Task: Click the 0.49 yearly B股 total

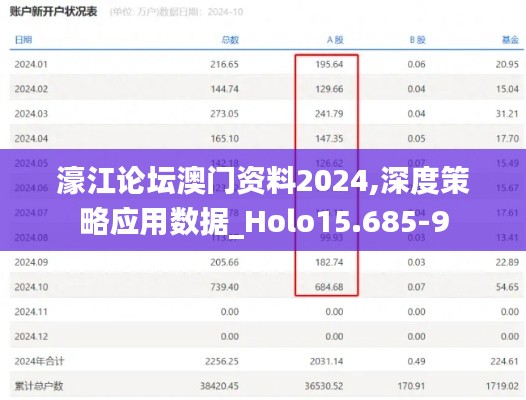Action: [x=416, y=361]
